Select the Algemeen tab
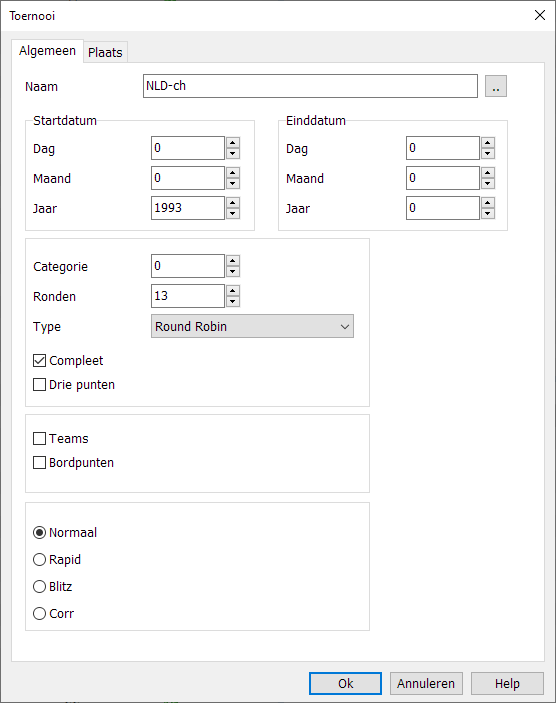 point(48,51)
